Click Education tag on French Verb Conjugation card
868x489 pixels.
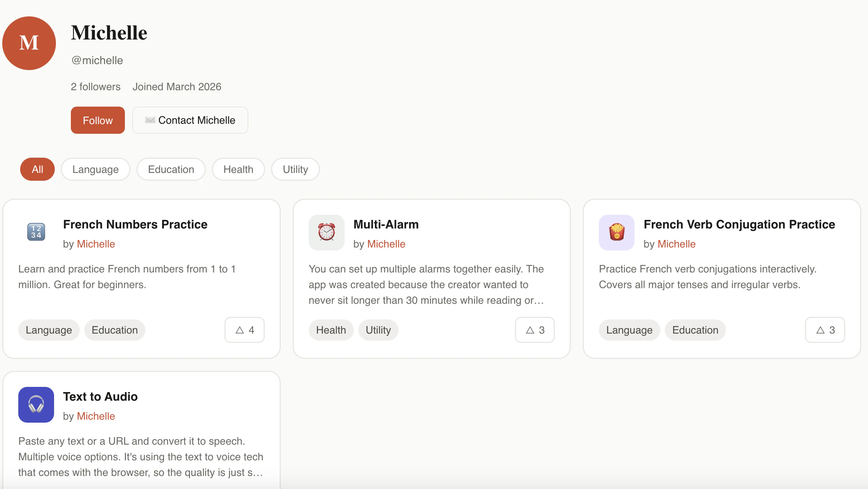[x=695, y=330]
